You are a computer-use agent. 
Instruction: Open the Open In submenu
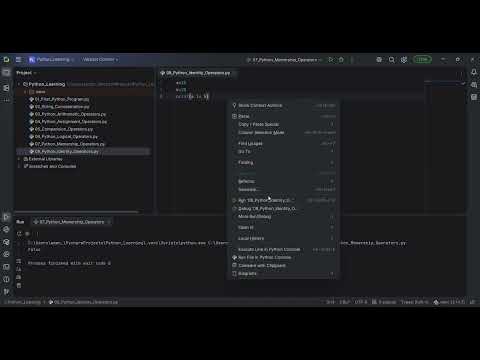click(x=284, y=228)
